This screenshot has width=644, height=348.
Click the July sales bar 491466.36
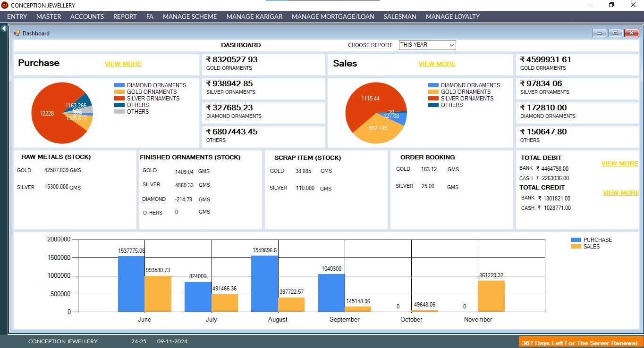pyautogui.click(x=225, y=303)
